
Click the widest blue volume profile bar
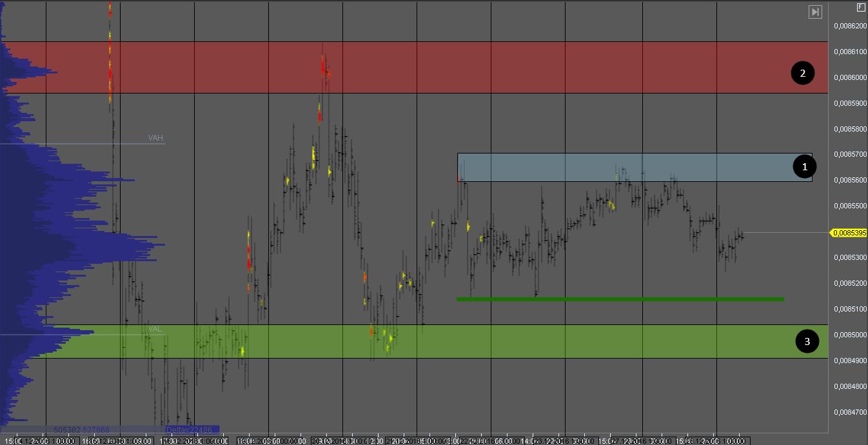pyautogui.click(x=83, y=246)
